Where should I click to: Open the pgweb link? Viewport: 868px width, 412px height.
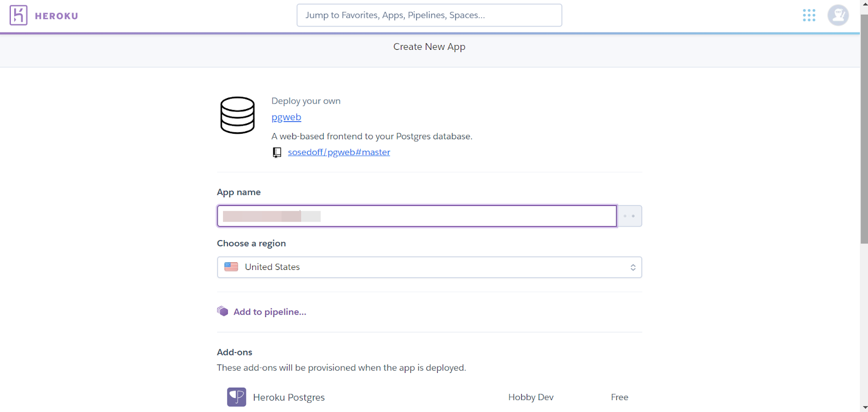pos(286,117)
